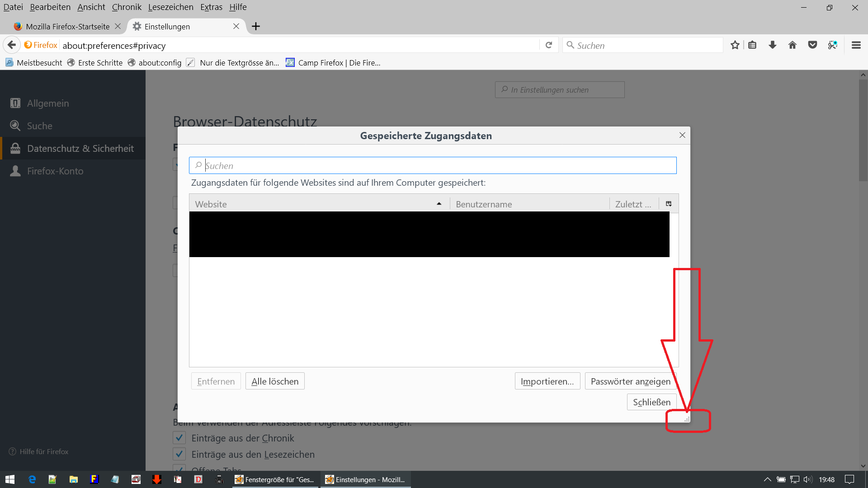Click Alle löschen button
The image size is (868, 488).
click(275, 381)
